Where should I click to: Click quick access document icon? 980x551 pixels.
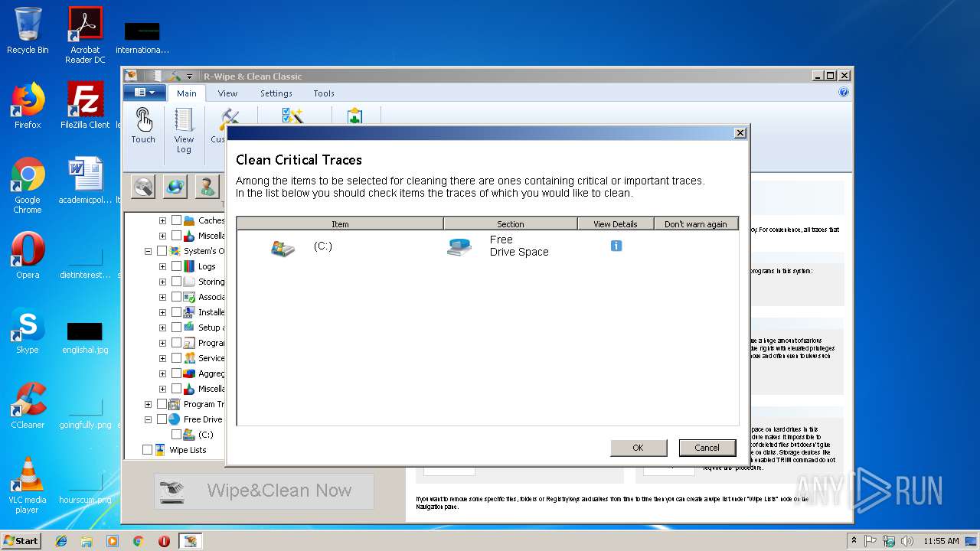(x=157, y=76)
